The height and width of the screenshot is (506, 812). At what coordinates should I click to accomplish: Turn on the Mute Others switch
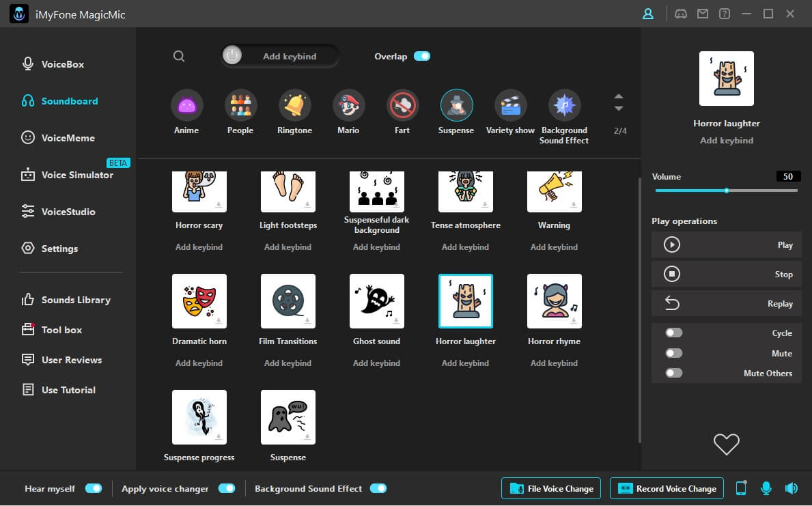click(674, 373)
